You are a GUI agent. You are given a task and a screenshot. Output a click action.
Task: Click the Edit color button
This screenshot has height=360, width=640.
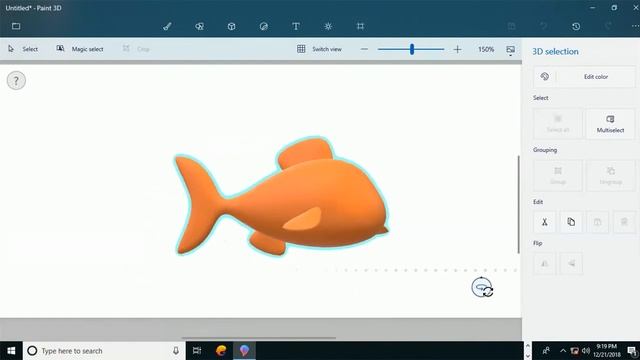(584, 77)
